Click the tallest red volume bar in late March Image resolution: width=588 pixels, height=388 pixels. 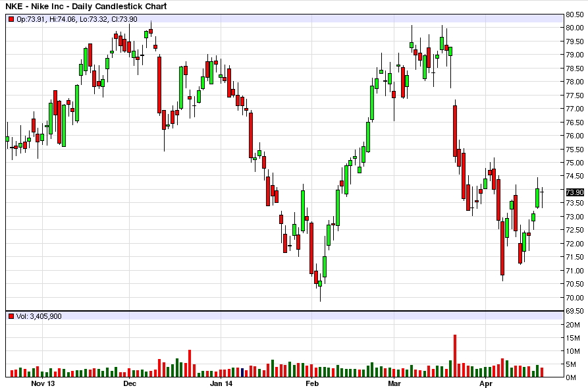[x=455, y=356]
